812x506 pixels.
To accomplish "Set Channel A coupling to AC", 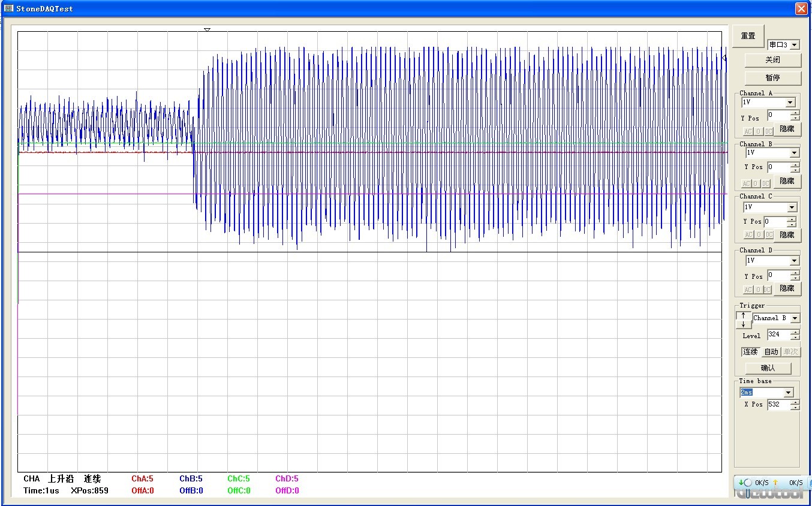I will point(748,131).
